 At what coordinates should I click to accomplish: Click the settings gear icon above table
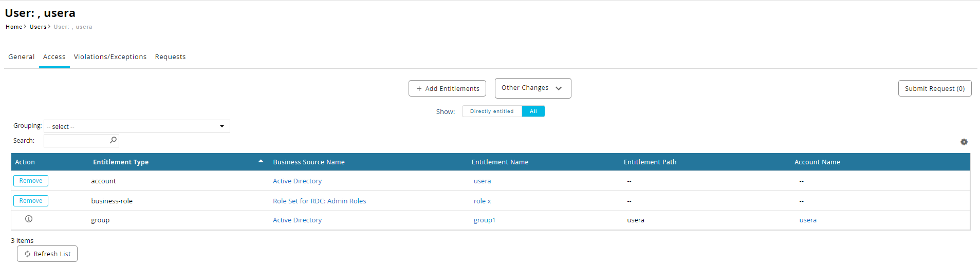click(964, 142)
